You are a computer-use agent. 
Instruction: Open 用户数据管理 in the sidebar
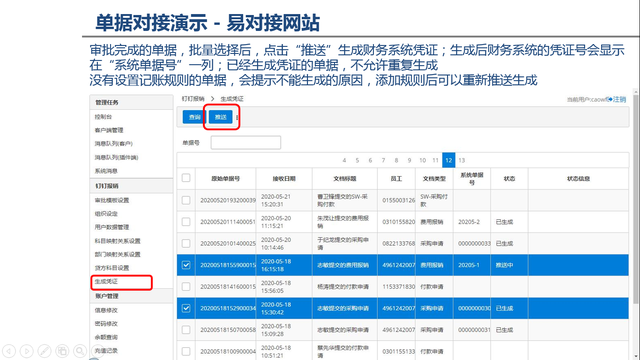pyautogui.click(x=112, y=227)
